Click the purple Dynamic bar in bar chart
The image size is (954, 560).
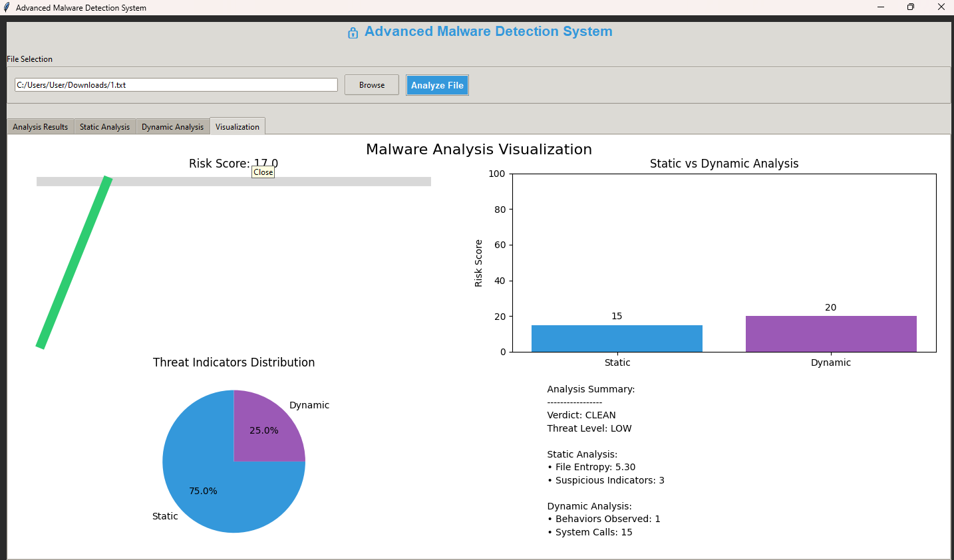tap(831, 334)
